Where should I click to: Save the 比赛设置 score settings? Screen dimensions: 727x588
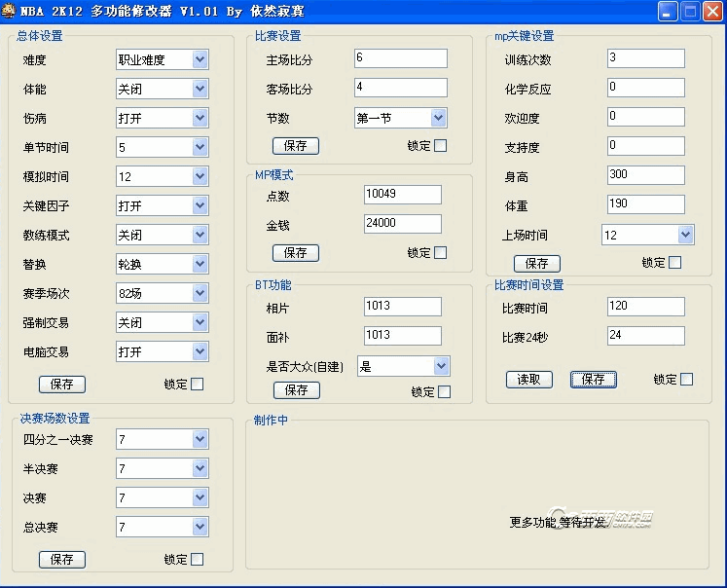coord(296,146)
